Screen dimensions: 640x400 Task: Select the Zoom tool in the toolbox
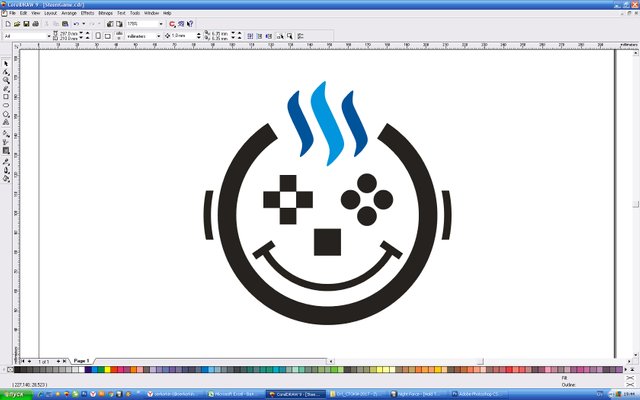(6, 80)
